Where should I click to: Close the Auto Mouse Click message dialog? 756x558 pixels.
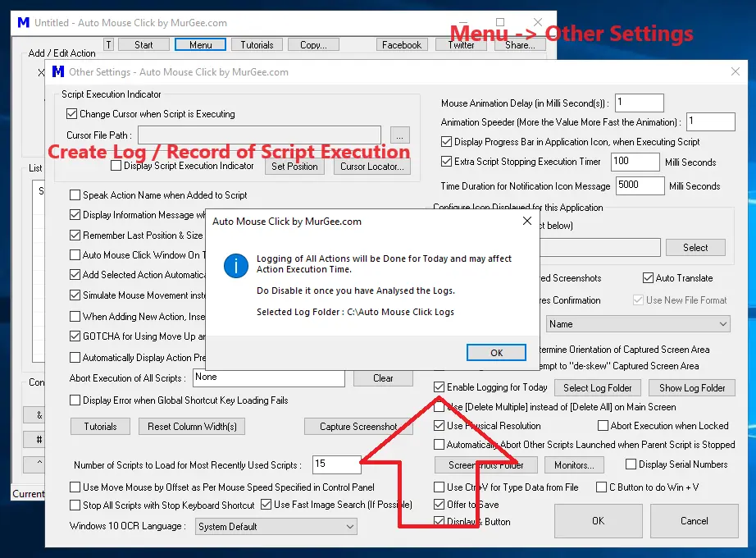[x=527, y=221]
